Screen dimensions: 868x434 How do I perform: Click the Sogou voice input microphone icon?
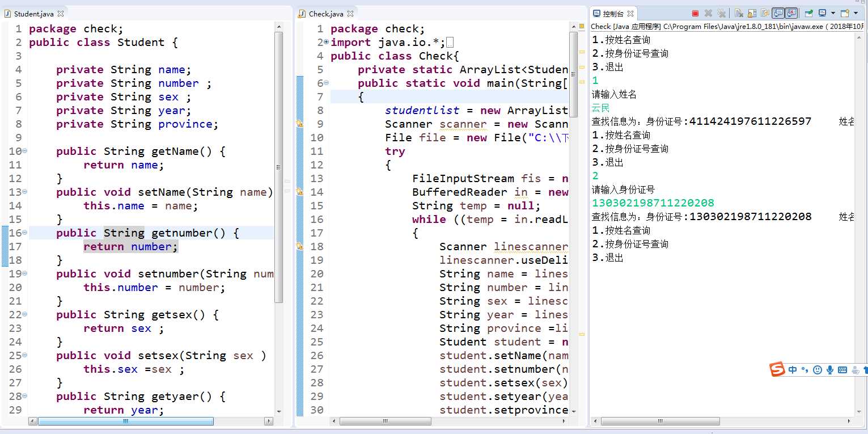[x=830, y=370]
